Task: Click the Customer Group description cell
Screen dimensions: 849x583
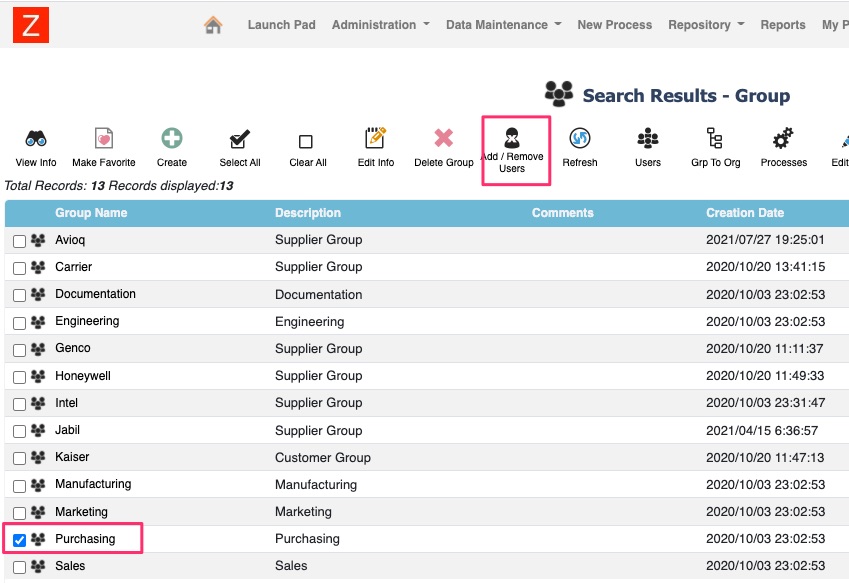Action: [323, 457]
